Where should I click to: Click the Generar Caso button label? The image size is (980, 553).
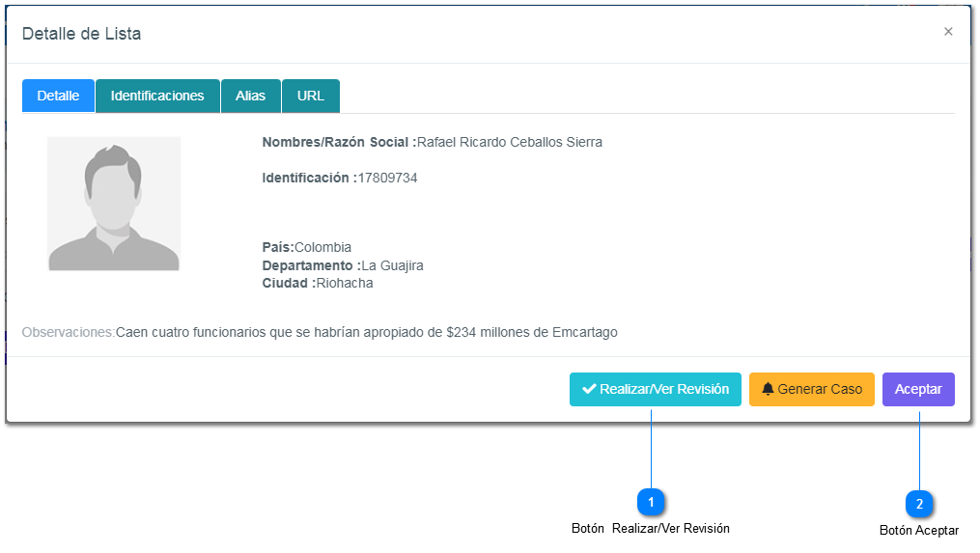point(820,389)
